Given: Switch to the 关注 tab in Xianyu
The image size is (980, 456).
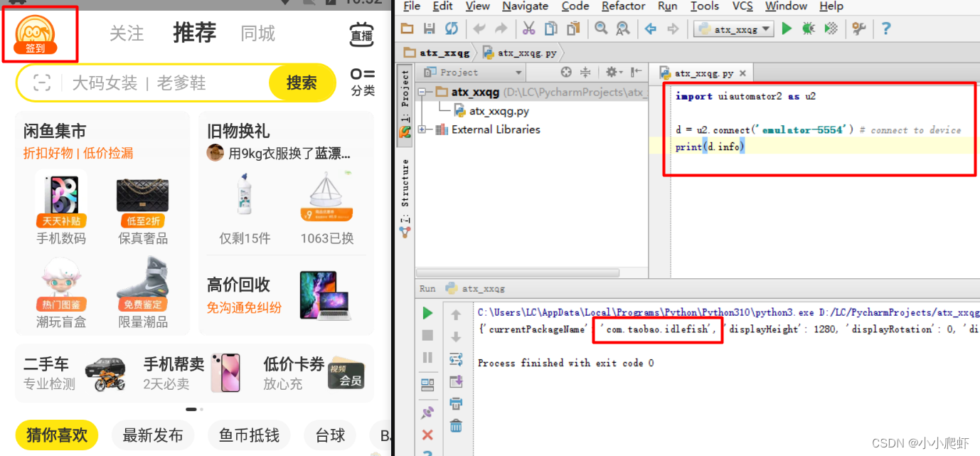Looking at the screenshot, I should [127, 33].
